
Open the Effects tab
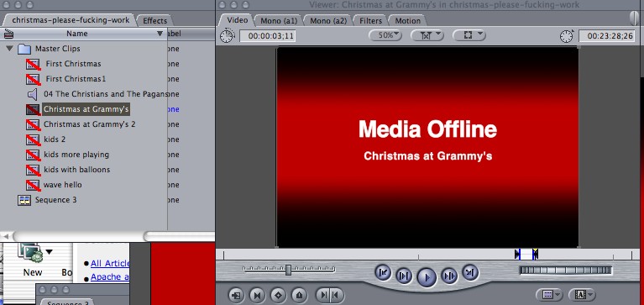click(154, 20)
